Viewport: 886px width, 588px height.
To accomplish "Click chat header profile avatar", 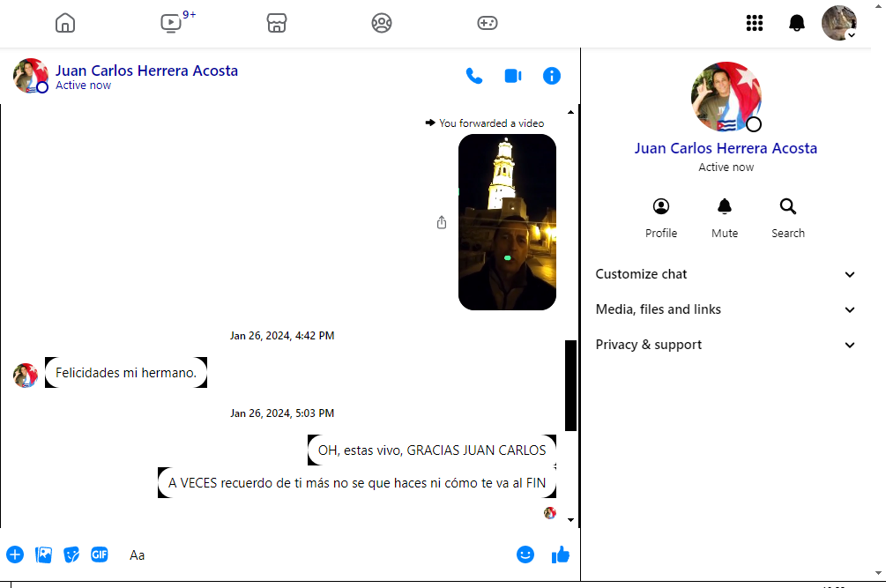I will (31, 76).
